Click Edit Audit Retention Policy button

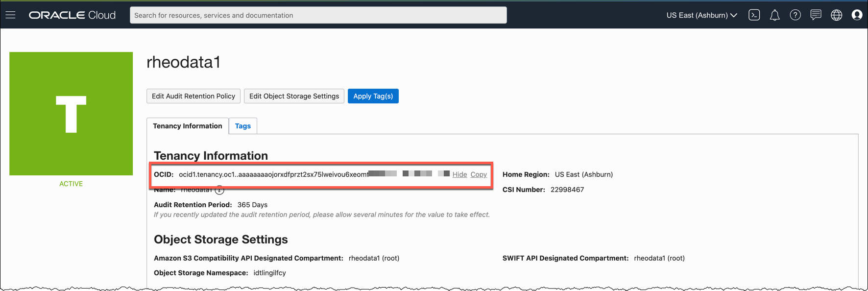point(193,96)
